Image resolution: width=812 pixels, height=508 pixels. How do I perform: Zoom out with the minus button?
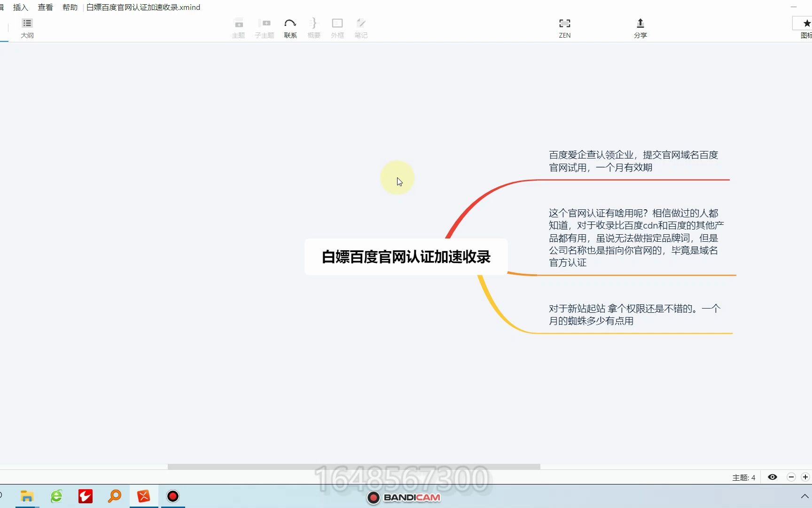791,477
